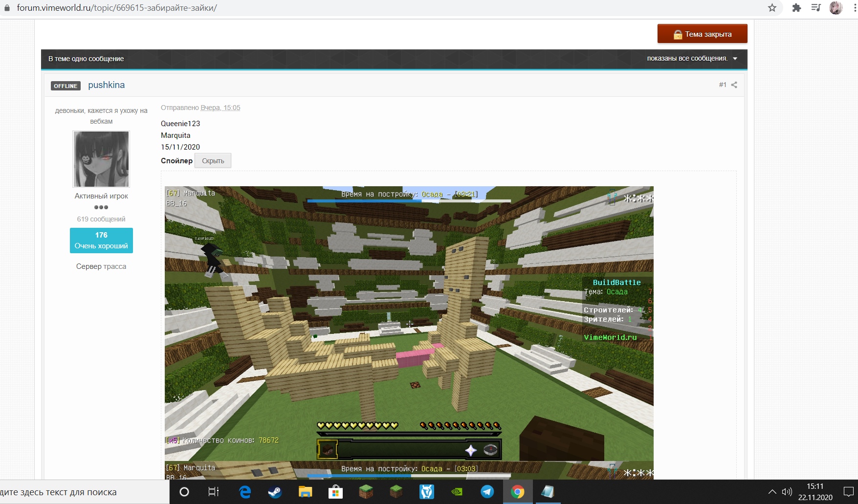858x504 pixels.
Task: Click the Скрыть spoiler button
Action: 213,161
